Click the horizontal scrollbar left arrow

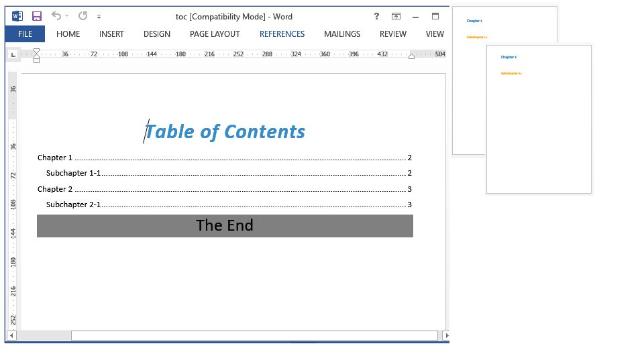(x=11, y=335)
